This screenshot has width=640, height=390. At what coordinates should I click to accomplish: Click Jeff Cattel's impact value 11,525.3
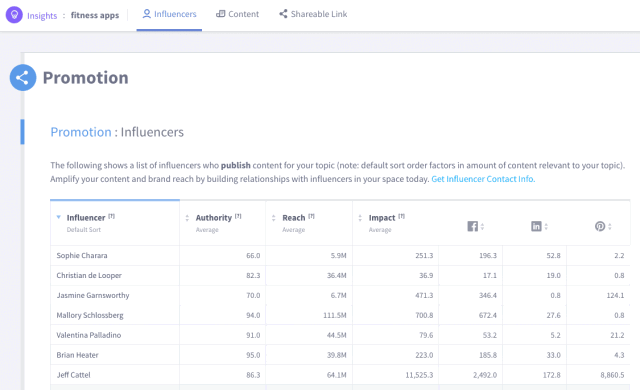tap(419, 375)
